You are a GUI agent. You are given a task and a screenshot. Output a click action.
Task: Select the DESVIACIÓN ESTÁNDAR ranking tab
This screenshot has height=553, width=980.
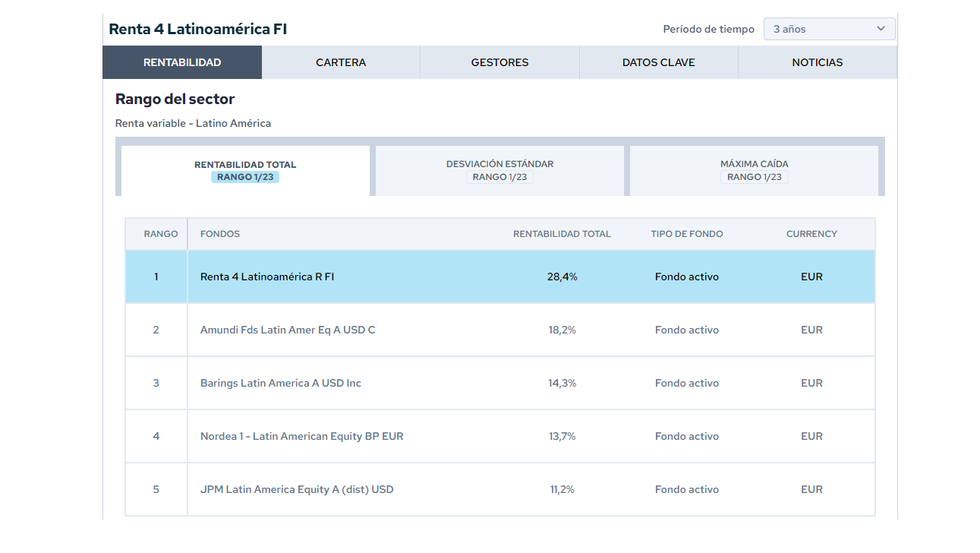point(499,171)
